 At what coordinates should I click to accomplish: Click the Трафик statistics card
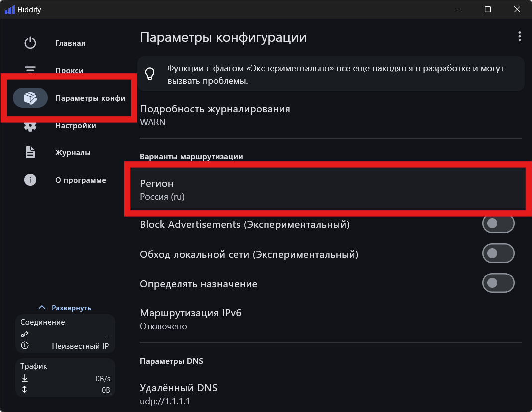[x=65, y=378]
